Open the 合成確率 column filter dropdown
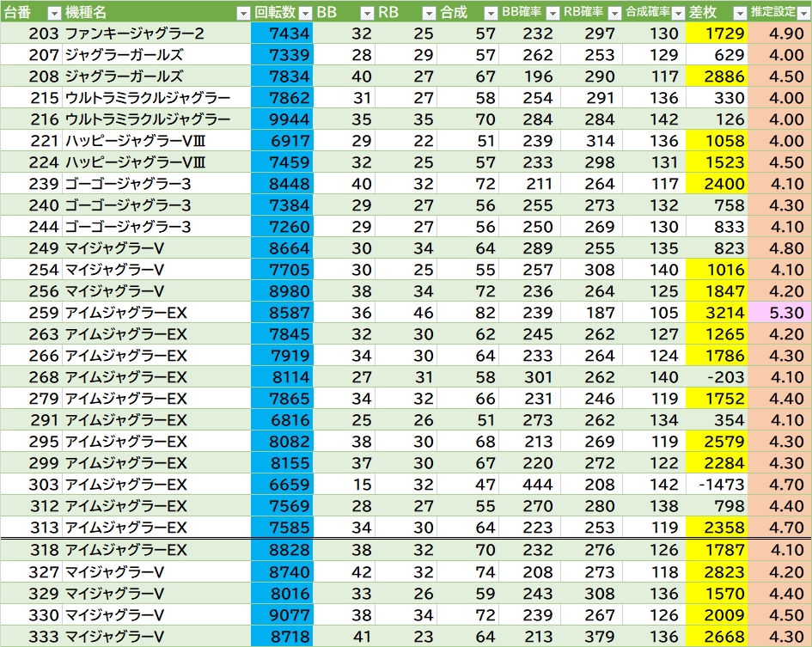 [678, 14]
